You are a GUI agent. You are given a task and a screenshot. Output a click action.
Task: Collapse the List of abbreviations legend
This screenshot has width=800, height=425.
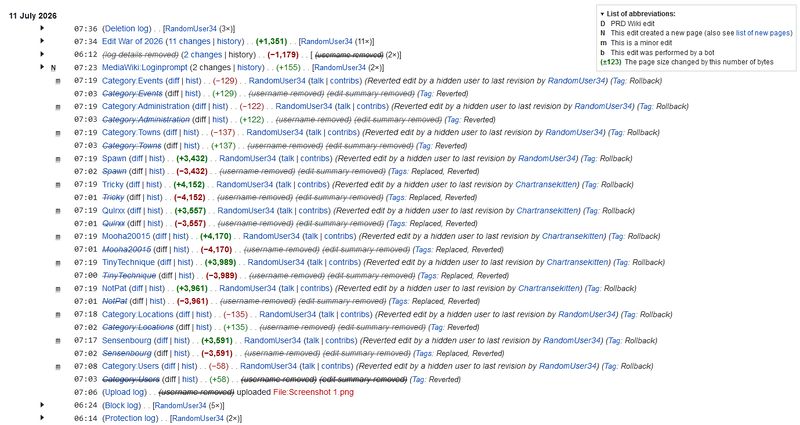point(603,14)
